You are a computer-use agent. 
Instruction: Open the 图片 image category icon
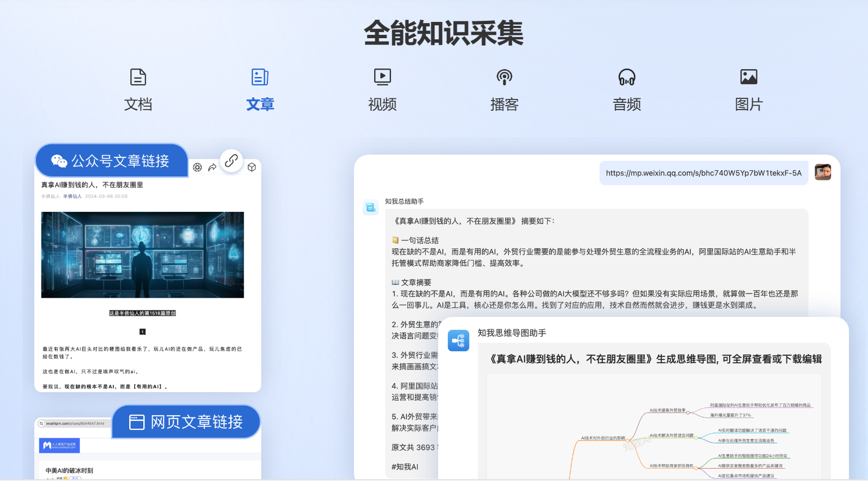(748, 77)
